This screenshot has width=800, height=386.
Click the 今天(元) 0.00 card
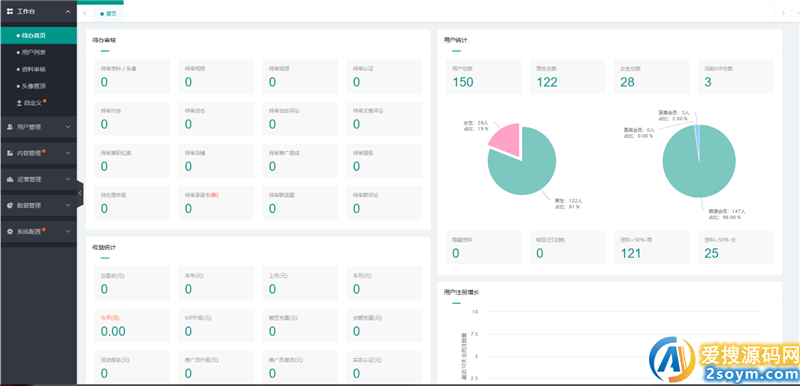coord(132,325)
